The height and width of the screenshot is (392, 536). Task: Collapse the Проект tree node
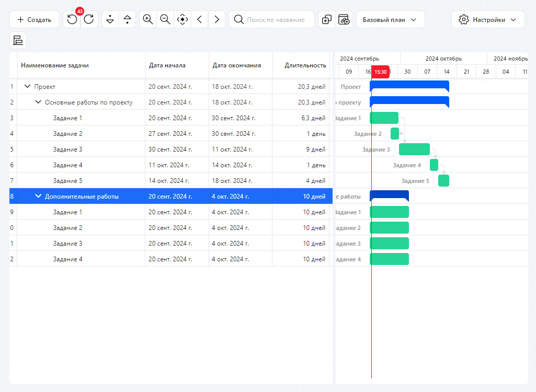(27, 86)
